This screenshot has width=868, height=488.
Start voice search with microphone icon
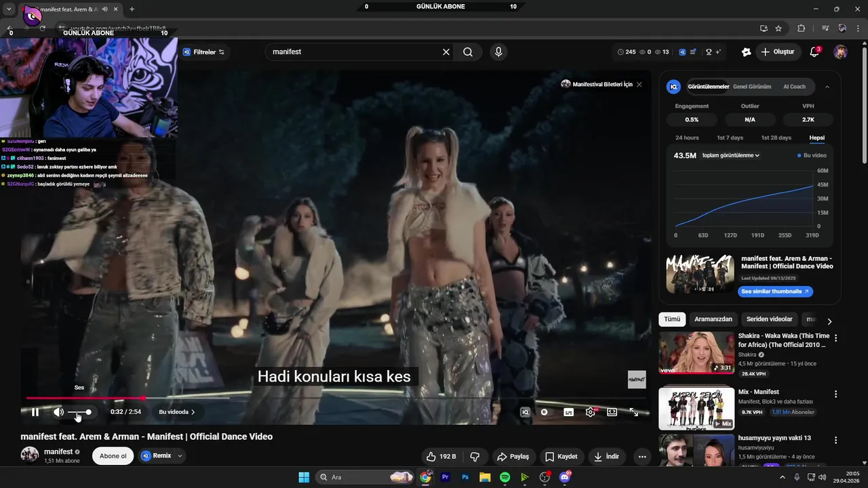pyautogui.click(x=499, y=52)
